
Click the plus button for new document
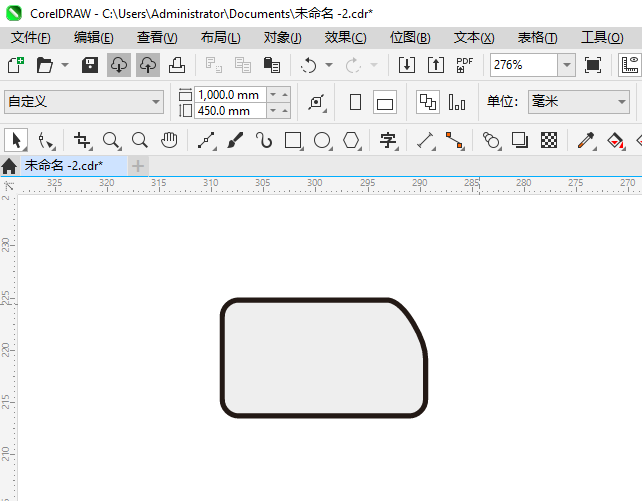138,165
